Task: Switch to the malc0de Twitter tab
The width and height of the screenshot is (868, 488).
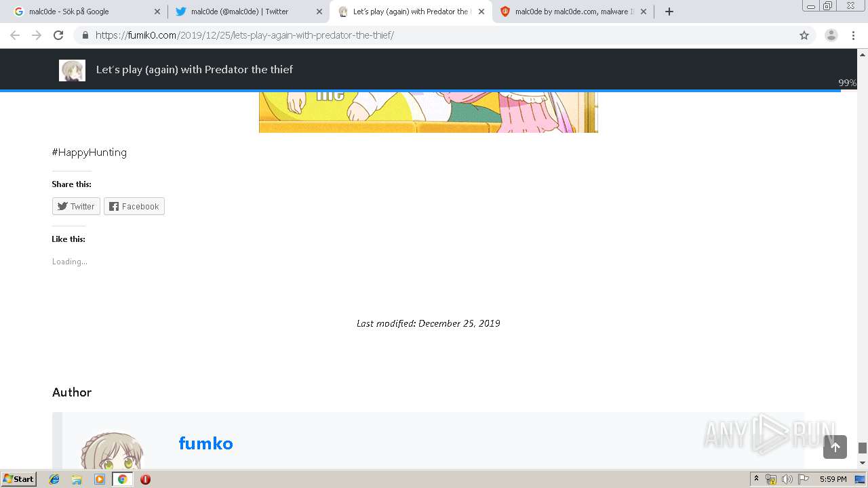Action: click(248, 12)
